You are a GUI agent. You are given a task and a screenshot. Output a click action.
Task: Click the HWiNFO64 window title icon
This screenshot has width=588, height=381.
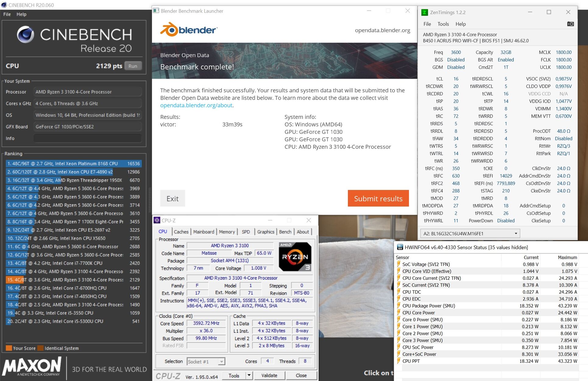point(400,247)
